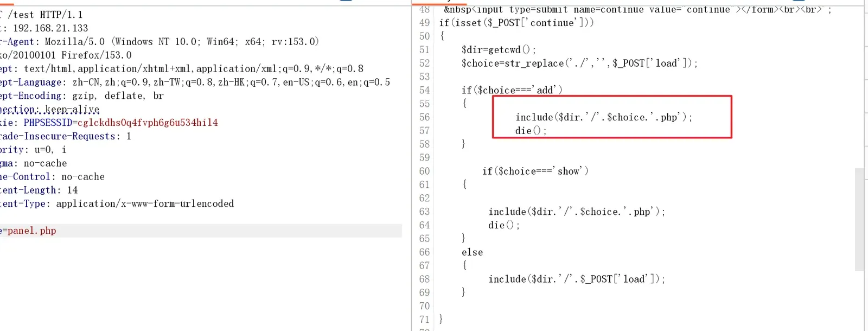Click the else keyword on line 66

[x=472, y=252]
